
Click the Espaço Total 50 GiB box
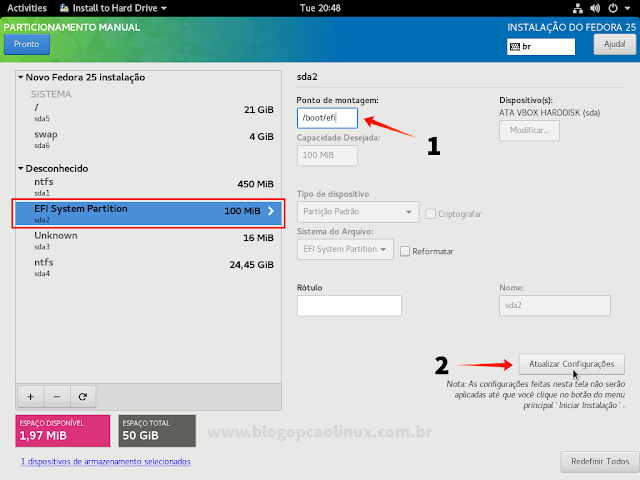(x=157, y=431)
